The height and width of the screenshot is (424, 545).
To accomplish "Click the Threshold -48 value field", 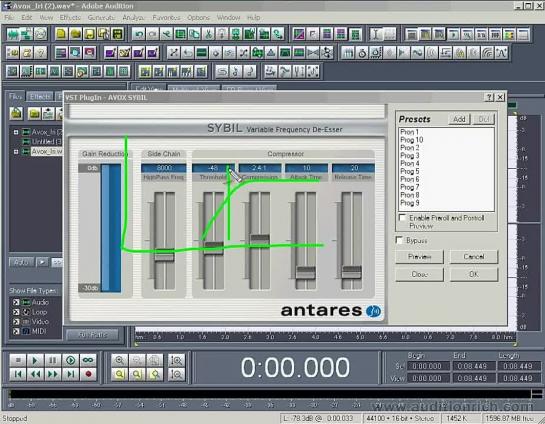I will 213,168.
